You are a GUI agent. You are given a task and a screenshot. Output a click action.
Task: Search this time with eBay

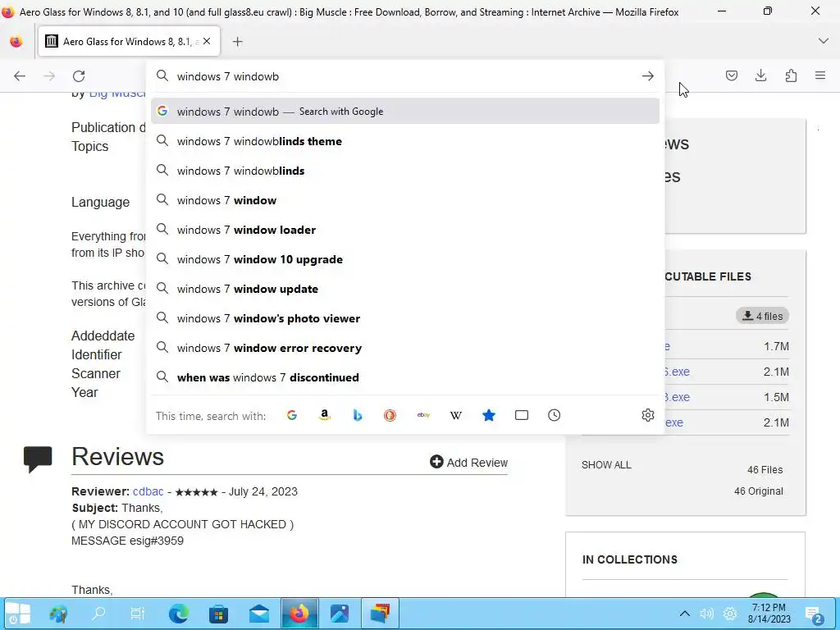point(423,415)
